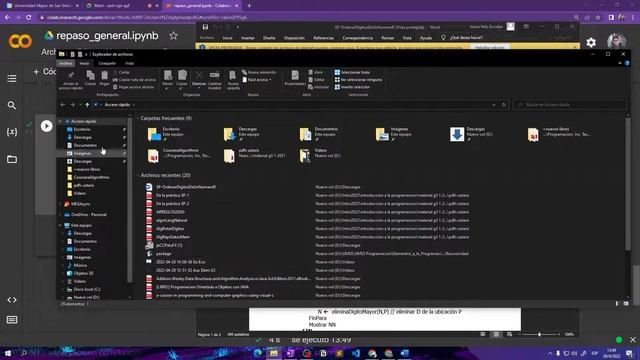Click 'Cambiar nombre' rename icon in ribbon
This screenshot has height=360, width=640.
coord(215,75)
